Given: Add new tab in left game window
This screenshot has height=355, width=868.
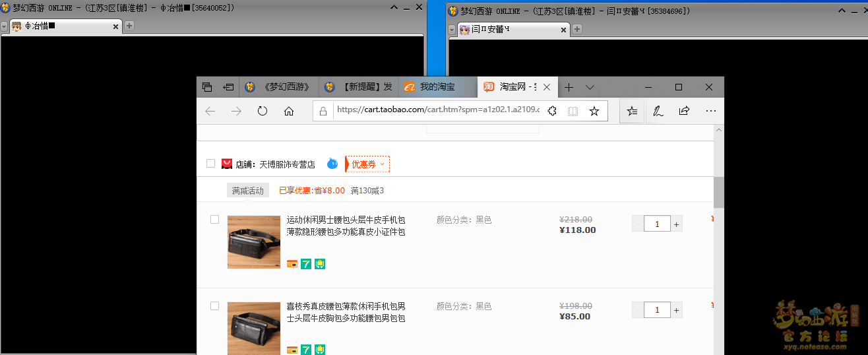Looking at the screenshot, I should pyautogui.click(x=129, y=26).
